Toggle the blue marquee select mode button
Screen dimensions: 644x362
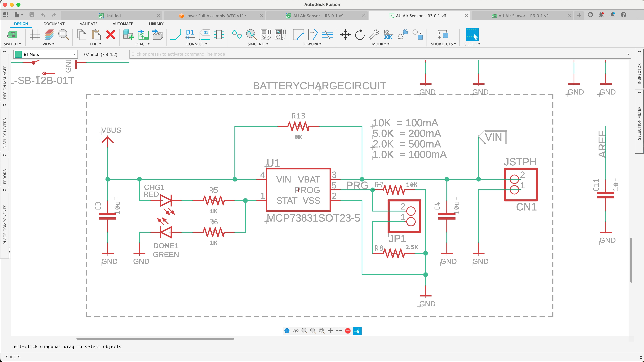(357, 330)
